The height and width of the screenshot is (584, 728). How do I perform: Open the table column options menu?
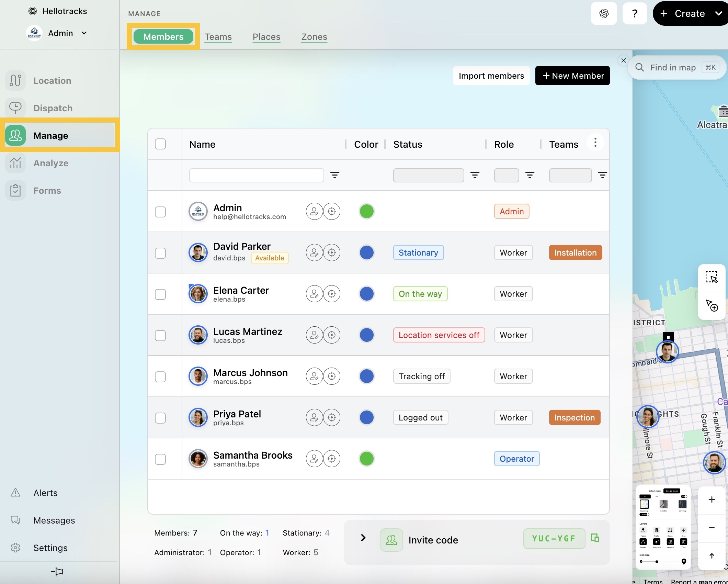(x=595, y=142)
